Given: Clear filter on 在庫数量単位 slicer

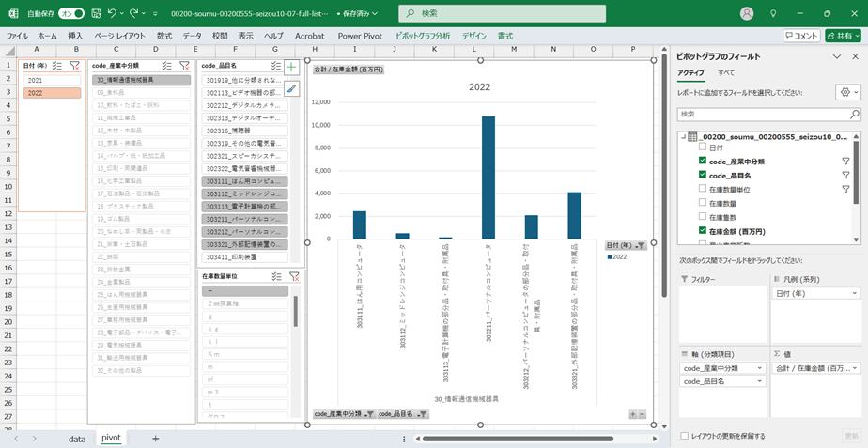Looking at the screenshot, I should tap(293, 276).
